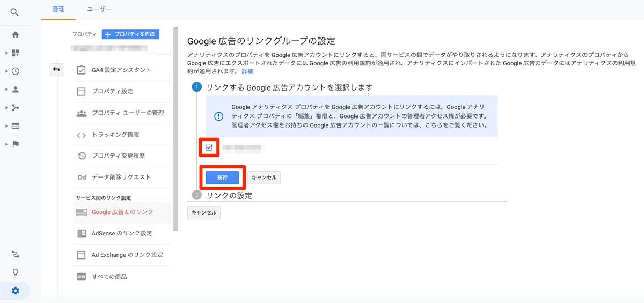Image resolution: width=644 pixels, height=303 pixels.
Task: Switch to the ユーザー tab
Action: click(x=99, y=9)
